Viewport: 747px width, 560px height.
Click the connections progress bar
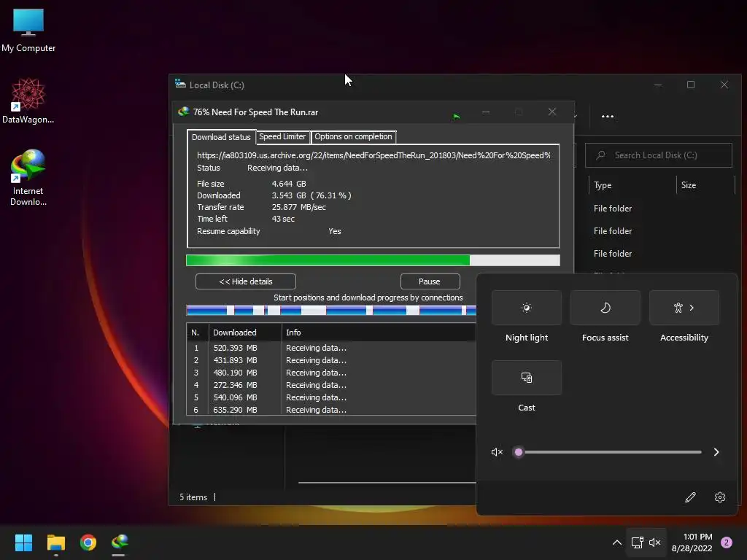click(x=331, y=311)
